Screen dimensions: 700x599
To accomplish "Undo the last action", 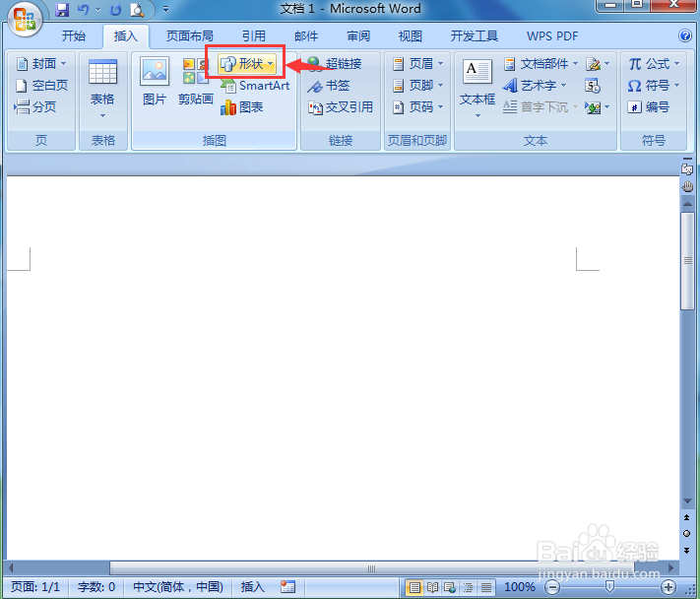I will (x=84, y=10).
